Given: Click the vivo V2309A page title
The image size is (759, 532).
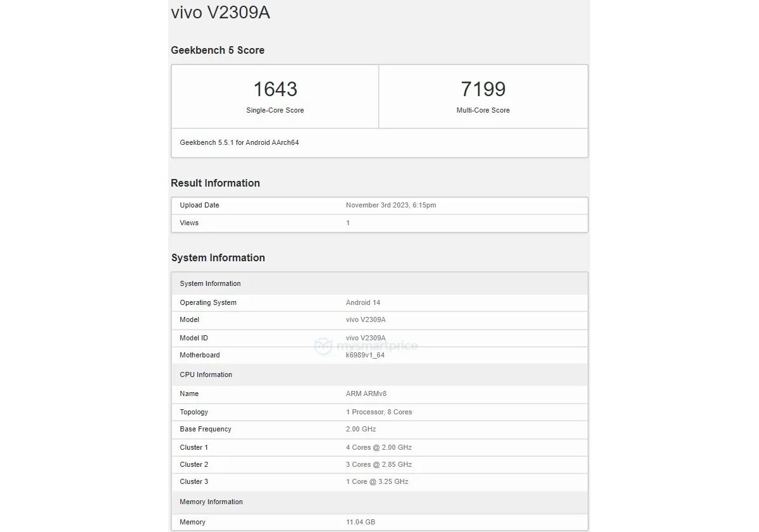Looking at the screenshot, I should (x=221, y=13).
